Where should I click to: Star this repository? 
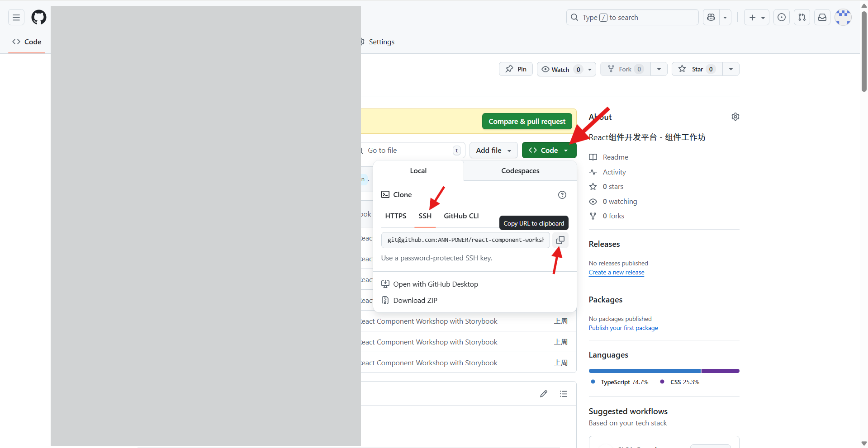tap(697, 69)
